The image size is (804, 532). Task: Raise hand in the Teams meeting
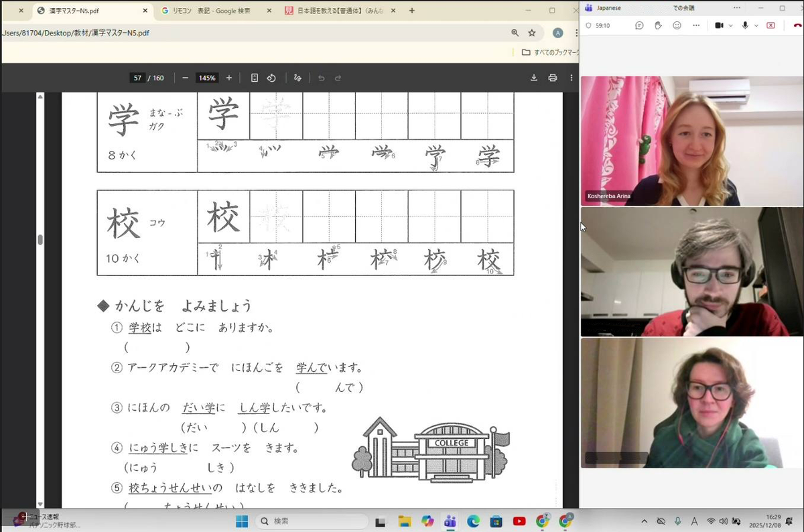658,25
